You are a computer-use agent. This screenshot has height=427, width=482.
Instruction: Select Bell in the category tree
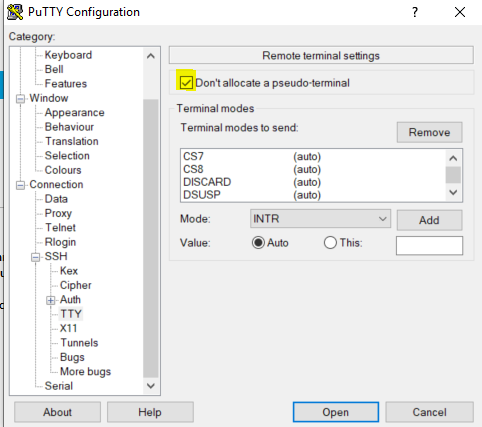54,69
